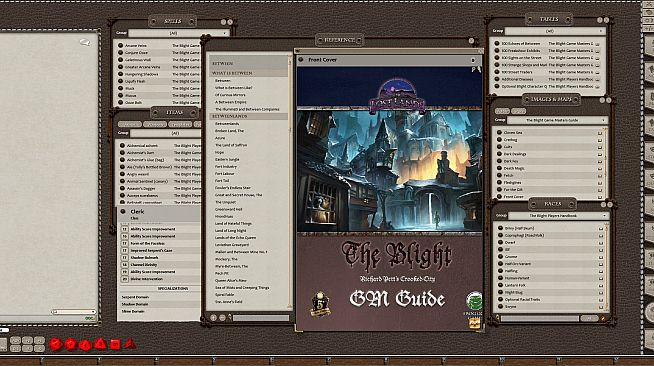The image size is (654, 366).
Task: Open link icon for Additional Diseases table
Action: click(x=497, y=79)
